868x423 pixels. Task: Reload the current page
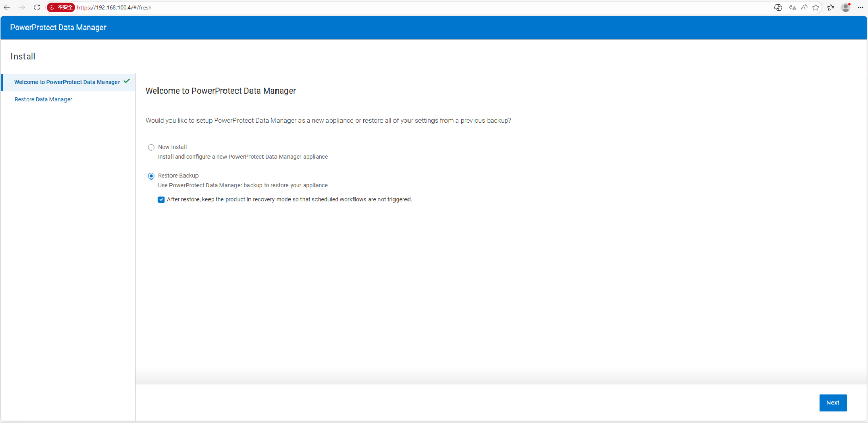coord(37,7)
